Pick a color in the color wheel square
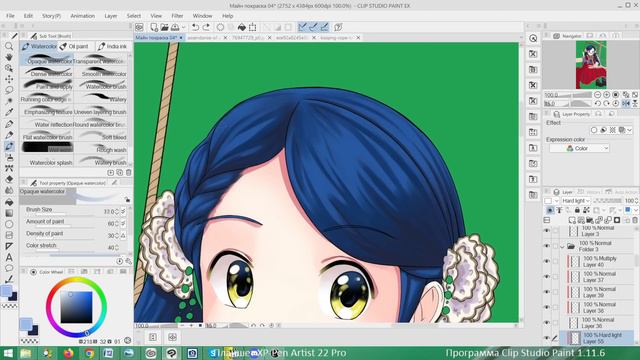Image resolution: width=640 pixels, height=360 pixels. (76, 307)
